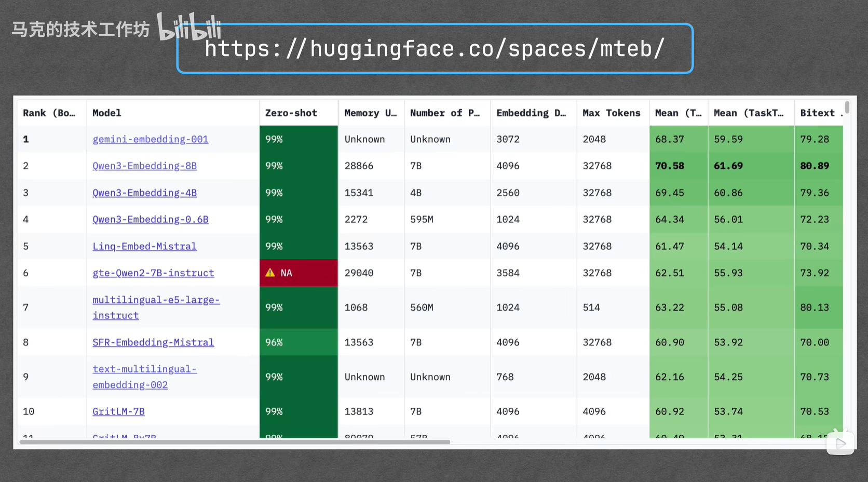The width and height of the screenshot is (868, 482).
Task: Select memory usage value 2272
Action: (356, 219)
